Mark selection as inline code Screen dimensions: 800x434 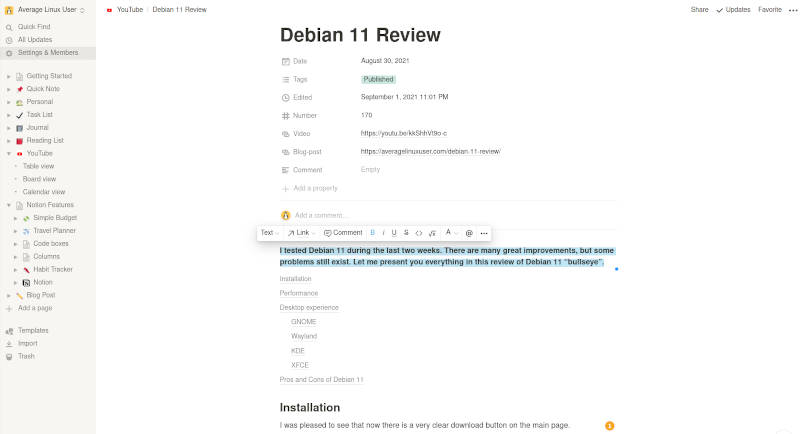click(x=419, y=233)
